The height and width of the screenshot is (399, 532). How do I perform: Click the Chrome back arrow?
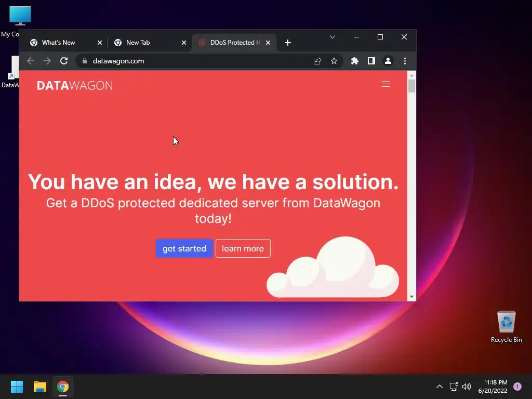click(31, 61)
